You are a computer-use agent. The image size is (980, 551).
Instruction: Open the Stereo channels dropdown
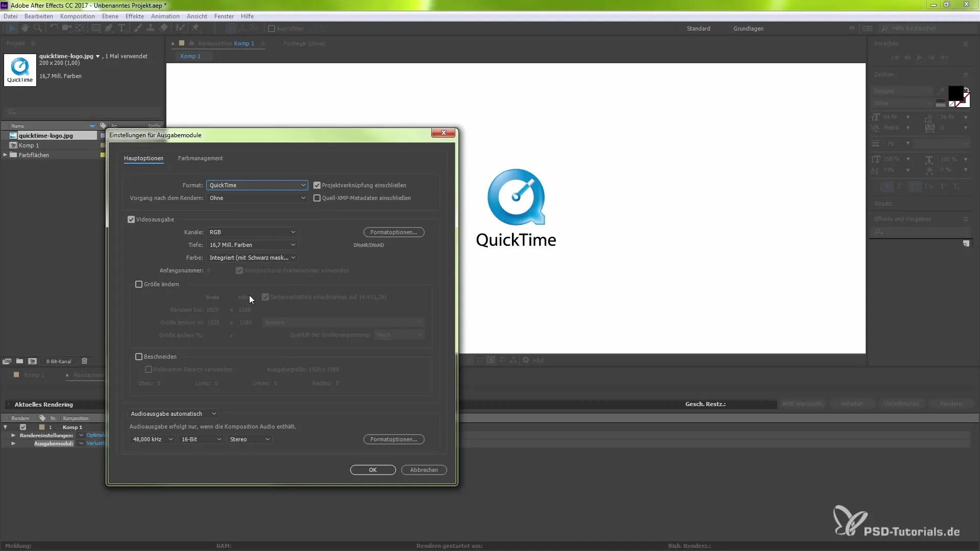click(x=250, y=439)
